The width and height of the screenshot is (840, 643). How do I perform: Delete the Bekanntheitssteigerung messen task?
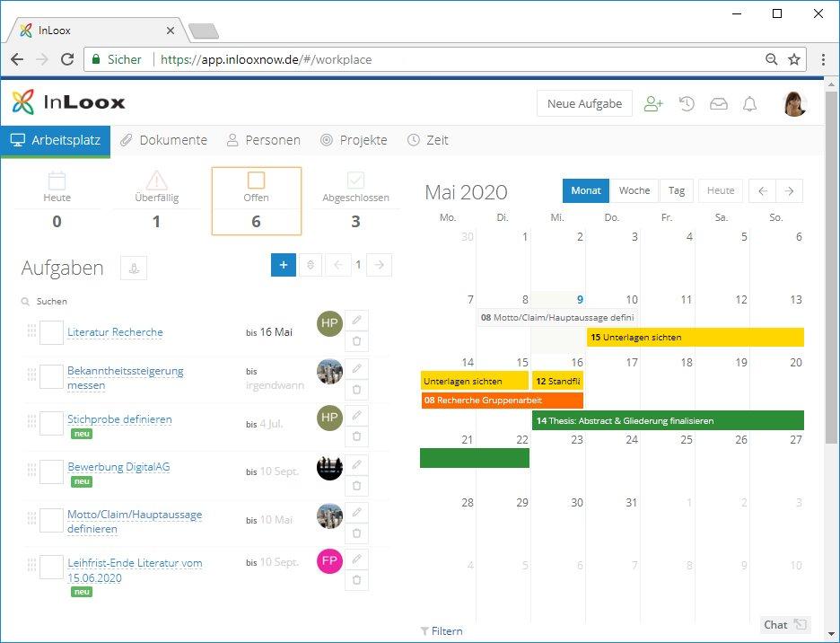point(357,390)
